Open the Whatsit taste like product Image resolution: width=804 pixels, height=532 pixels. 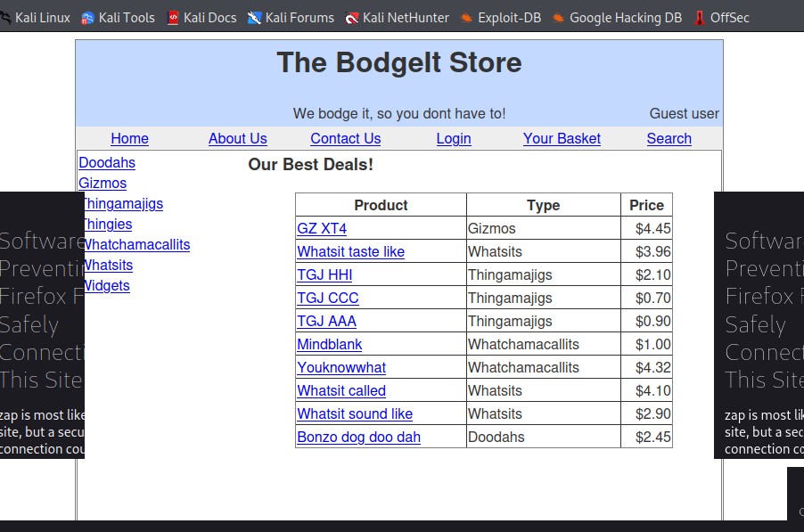point(350,251)
